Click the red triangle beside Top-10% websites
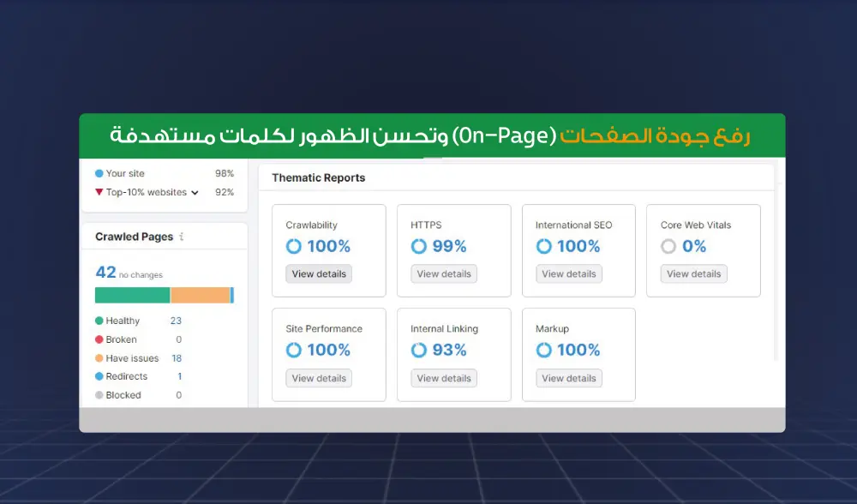Screen dimensions: 857x504 coord(99,192)
